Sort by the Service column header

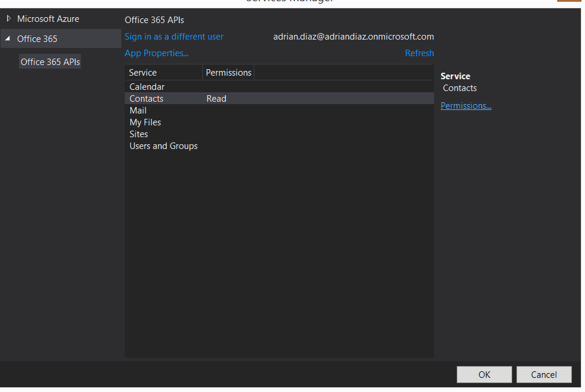click(164, 72)
